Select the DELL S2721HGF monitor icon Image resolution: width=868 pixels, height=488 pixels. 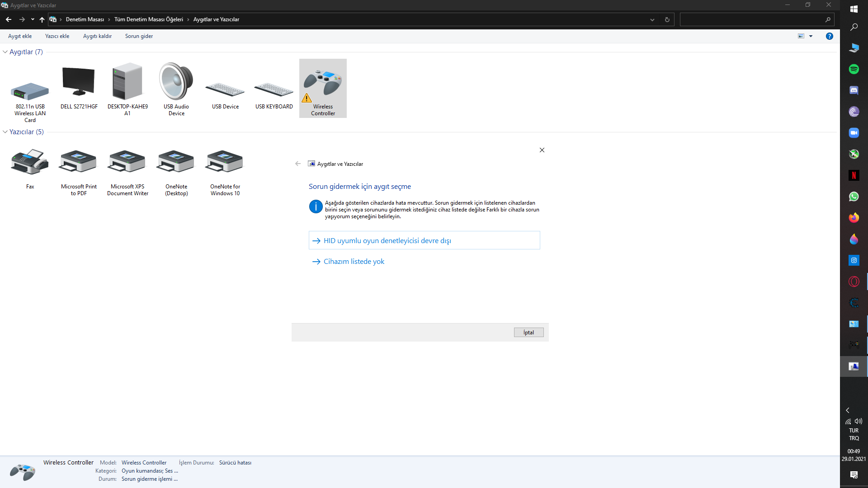[79, 82]
